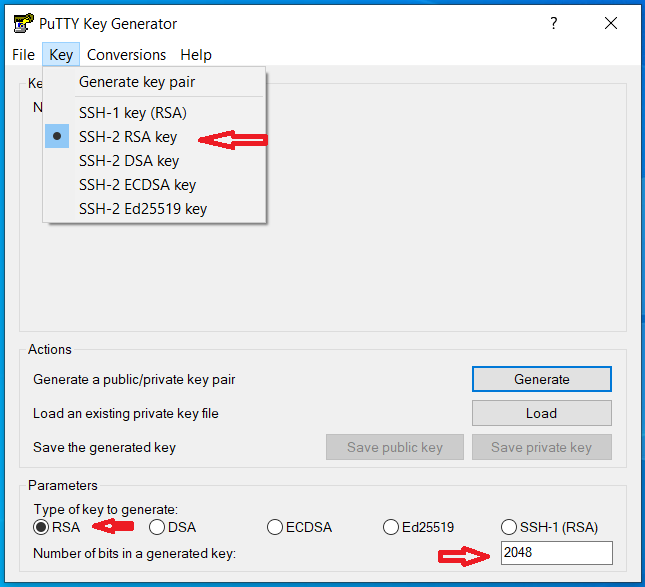Close the PuTTY Key Generator window
The image size is (645, 587).
click(x=611, y=24)
